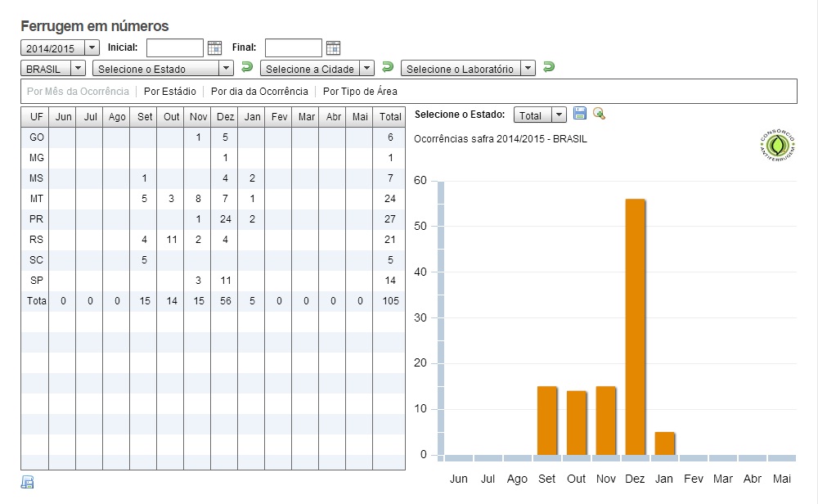818x504 pixels.
Task: Click the Consórcio Antiferrugem logo
Action: coord(777,145)
